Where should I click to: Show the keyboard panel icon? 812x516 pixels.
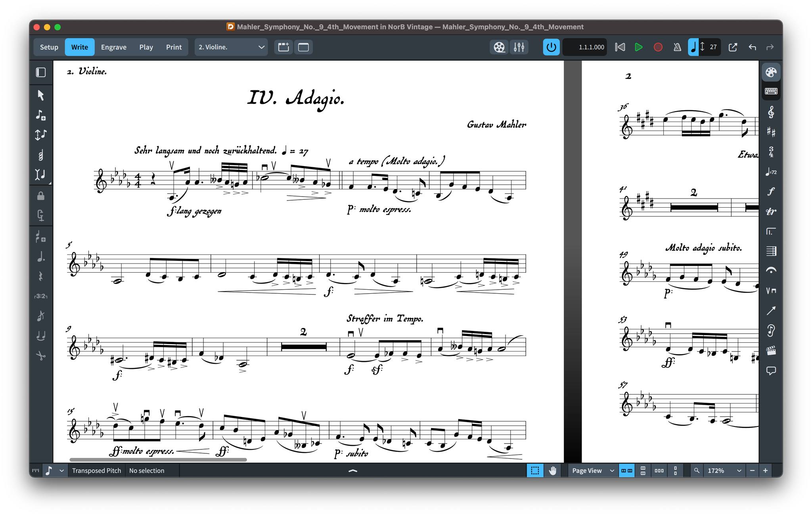pyautogui.click(x=771, y=92)
